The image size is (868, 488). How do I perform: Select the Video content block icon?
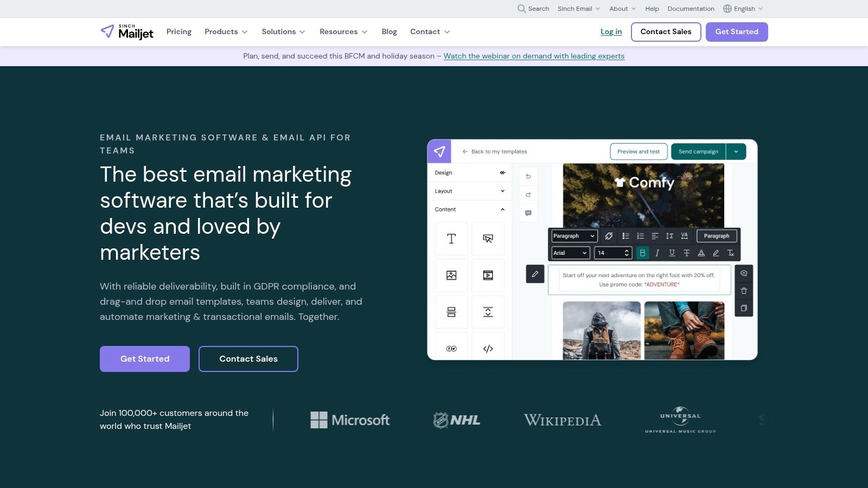[488, 275]
